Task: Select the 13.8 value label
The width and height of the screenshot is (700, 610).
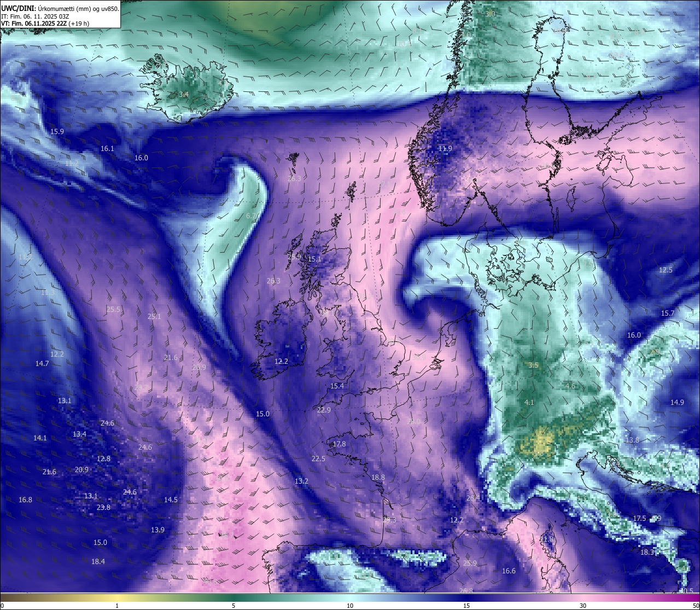Action: click(x=632, y=440)
